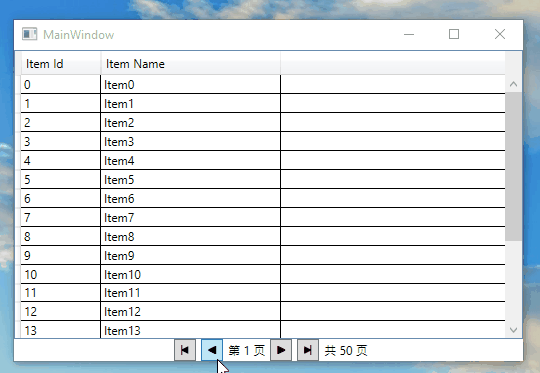Close the MainWindow window
The image size is (540, 373).
click(500, 34)
